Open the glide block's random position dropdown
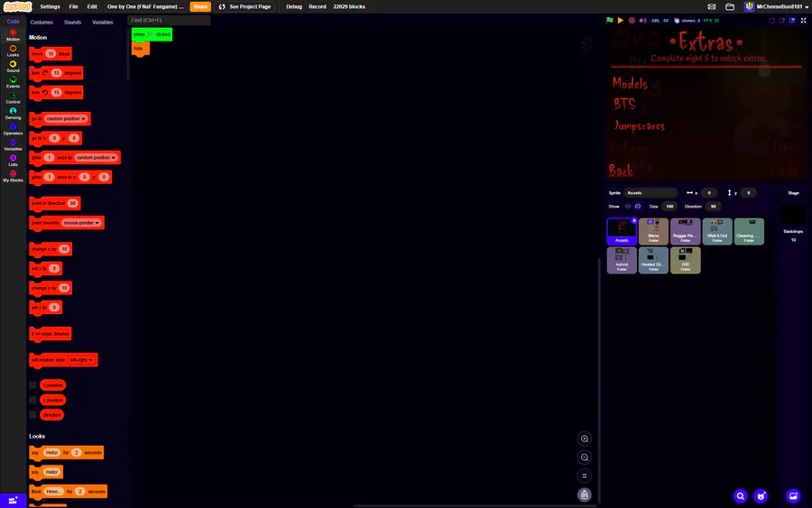 tap(97, 157)
